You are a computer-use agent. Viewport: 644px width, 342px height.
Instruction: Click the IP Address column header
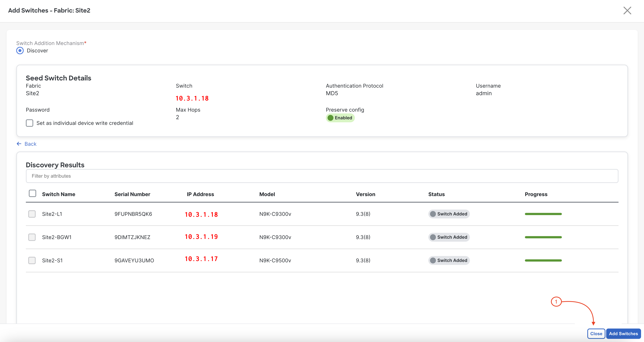[200, 194]
